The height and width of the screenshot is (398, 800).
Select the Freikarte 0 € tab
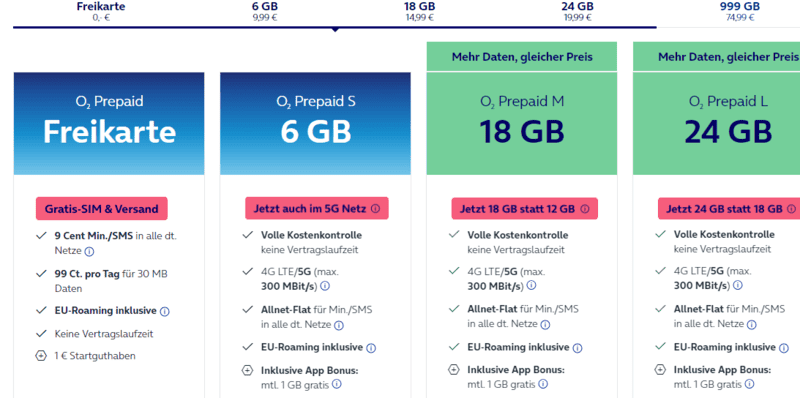pyautogui.click(x=101, y=12)
